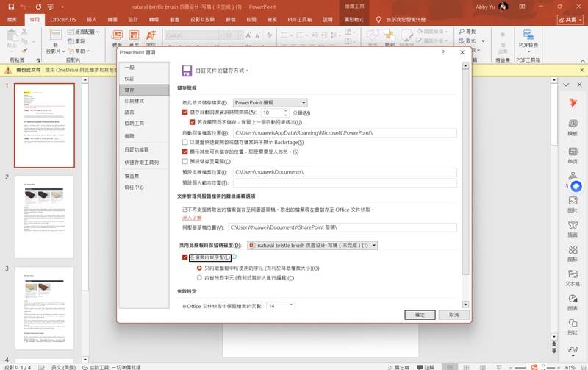This screenshot has width=588, height=370.
Task: Enable 不顯示 Backstage checkbox
Action: coord(184,142)
